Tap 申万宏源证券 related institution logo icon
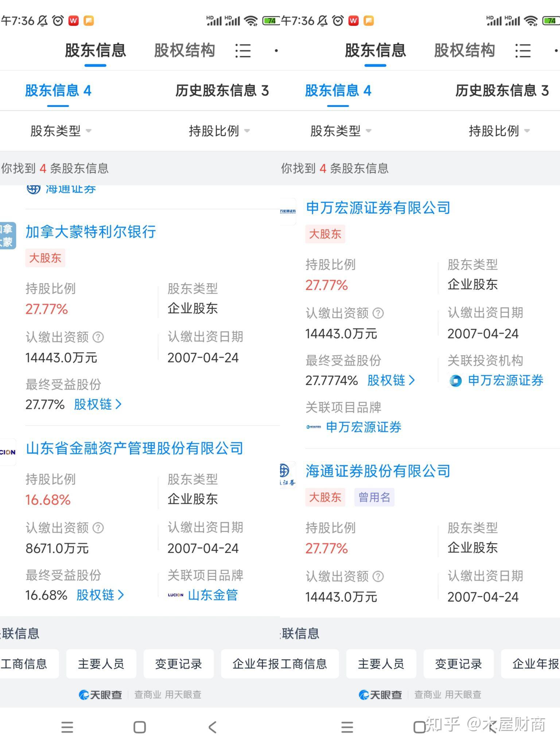 455,381
